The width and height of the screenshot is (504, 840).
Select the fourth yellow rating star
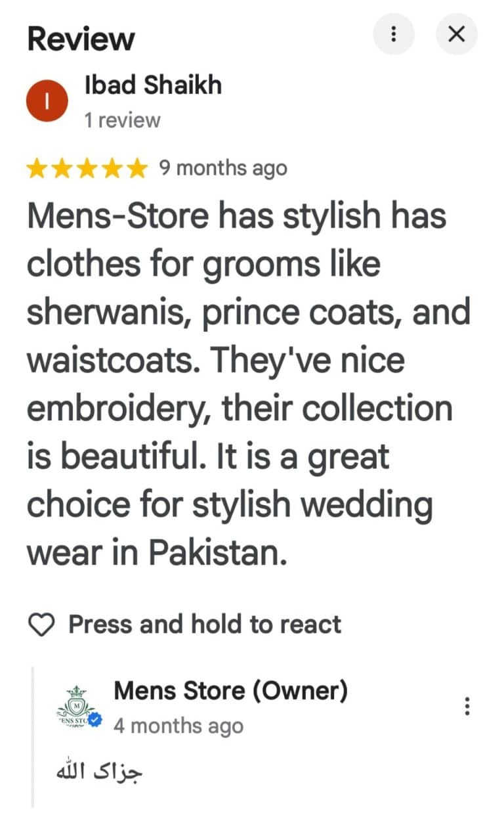(112, 169)
